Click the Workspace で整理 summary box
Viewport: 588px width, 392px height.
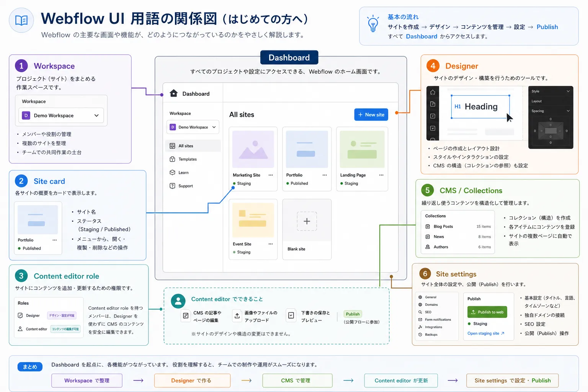pos(87,381)
